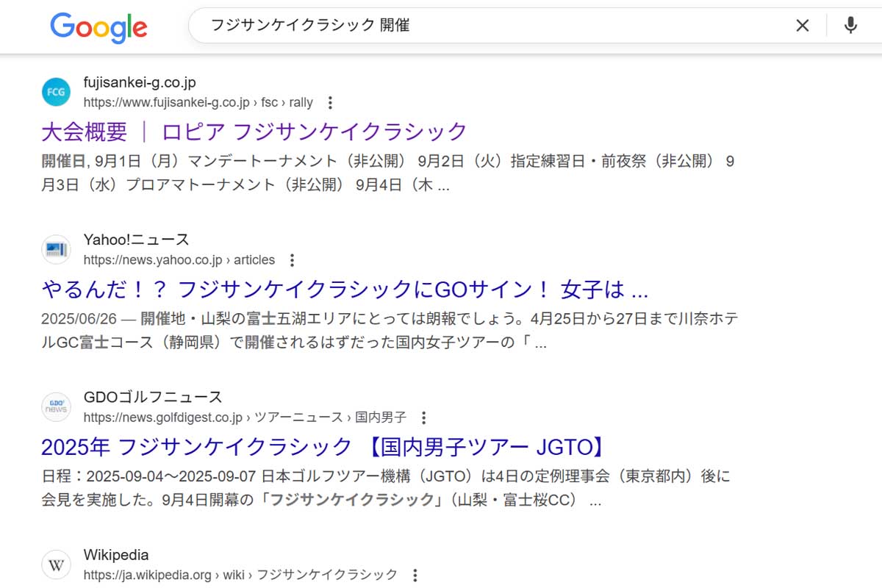The image size is (882, 588).
Task: Open 大会概要 ロピア フジサンケイクラシック result
Action: tap(254, 132)
